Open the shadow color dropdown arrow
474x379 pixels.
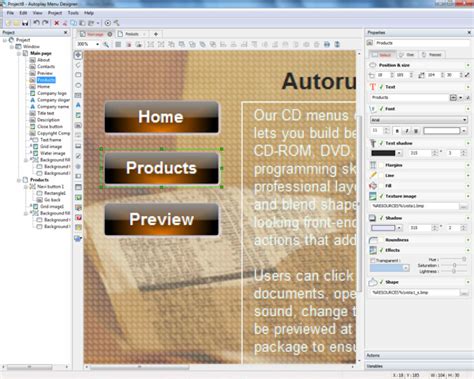tap(399, 228)
